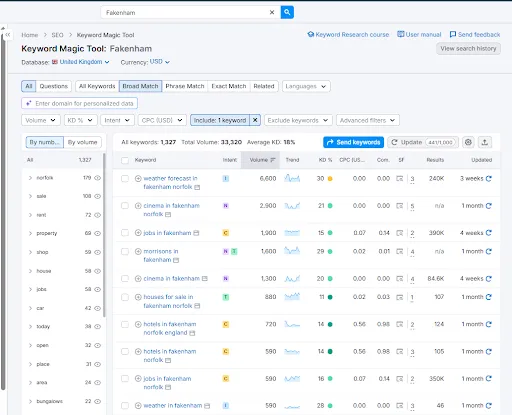Click the Send feedback chat icon
Screen dimensions: 512x415
pyautogui.click(x=453, y=34)
